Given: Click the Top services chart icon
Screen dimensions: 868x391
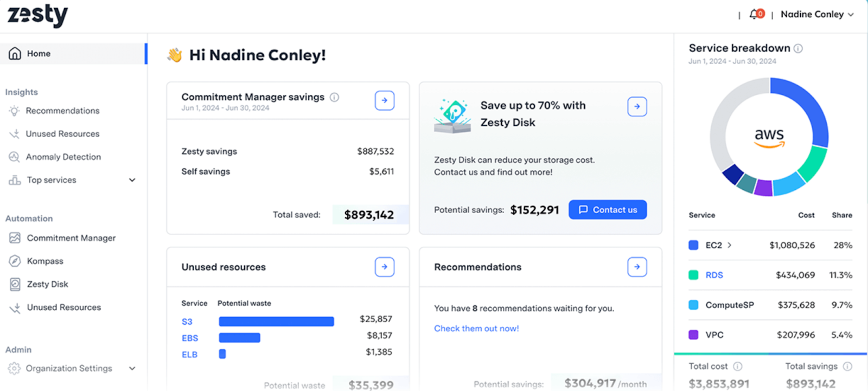Looking at the screenshot, I should coord(15,180).
